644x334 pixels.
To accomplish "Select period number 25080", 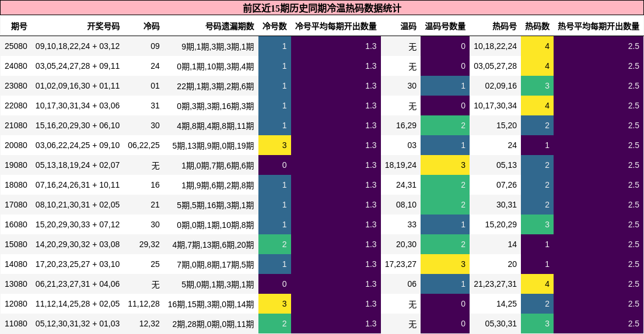I will [16, 47].
